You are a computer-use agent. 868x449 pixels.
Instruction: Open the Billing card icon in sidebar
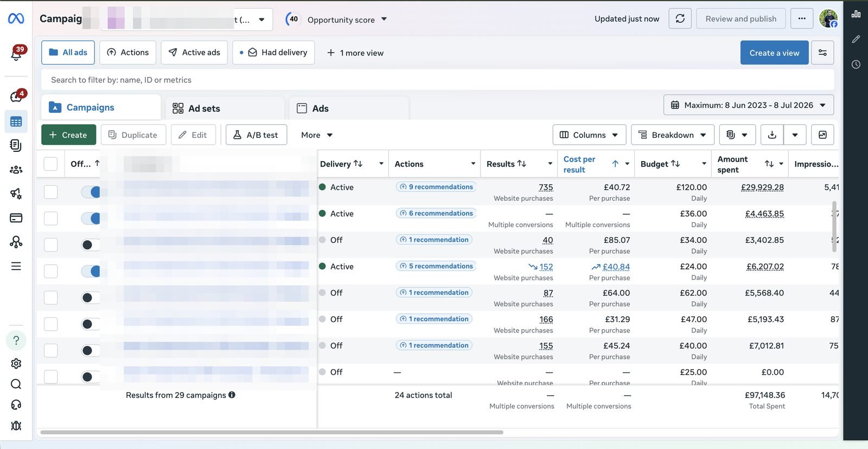tap(16, 218)
